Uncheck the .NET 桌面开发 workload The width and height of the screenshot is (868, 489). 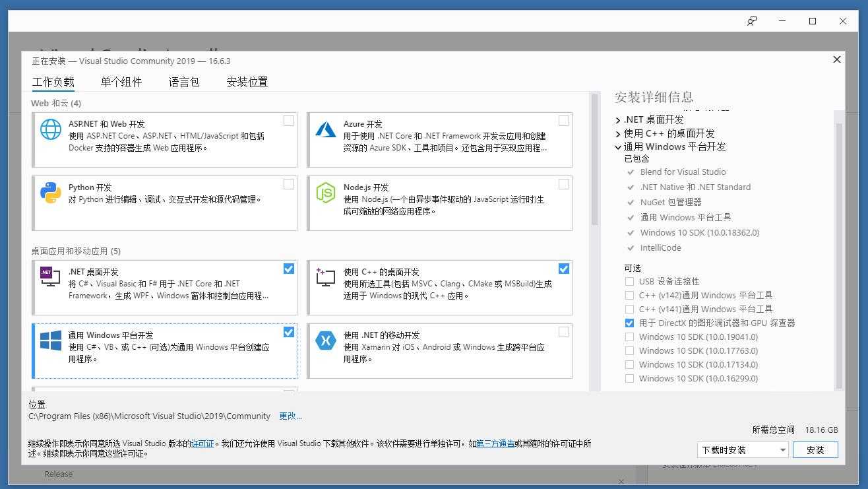(x=289, y=269)
